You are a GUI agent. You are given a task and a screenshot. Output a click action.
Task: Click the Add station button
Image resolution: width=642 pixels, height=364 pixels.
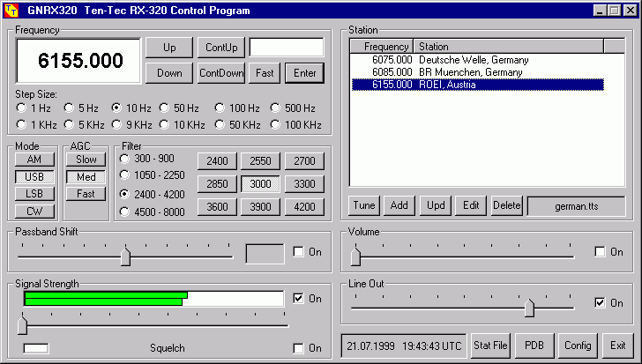pyautogui.click(x=399, y=205)
